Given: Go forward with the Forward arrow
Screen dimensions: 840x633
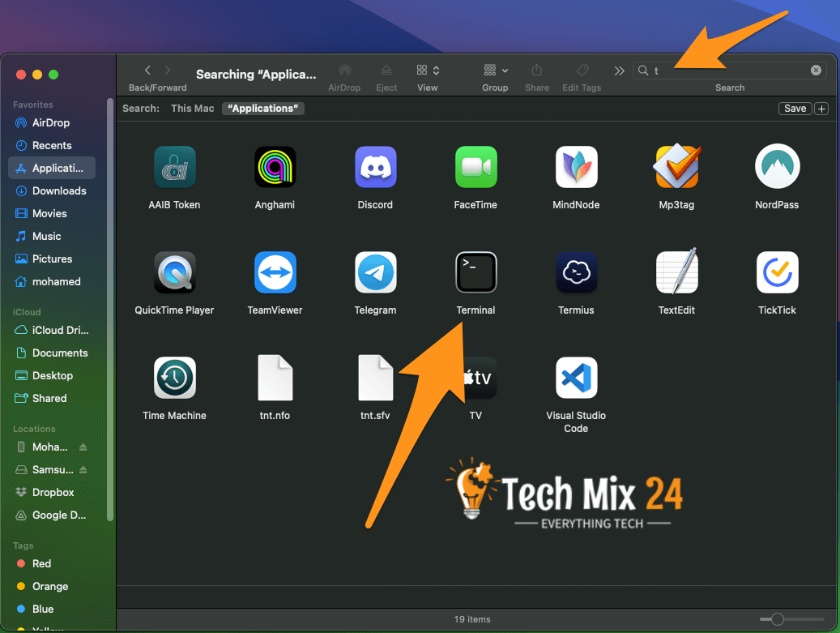Looking at the screenshot, I should tap(168, 71).
